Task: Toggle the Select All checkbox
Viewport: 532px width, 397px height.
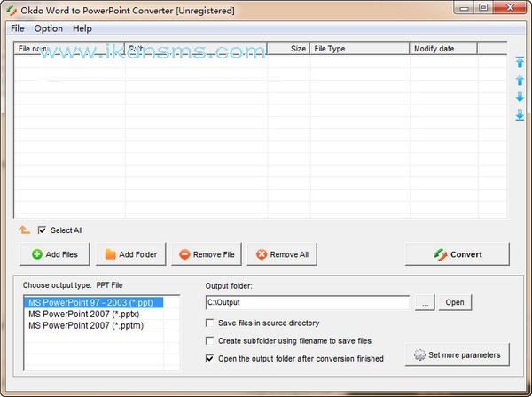Action: click(x=42, y=230)
